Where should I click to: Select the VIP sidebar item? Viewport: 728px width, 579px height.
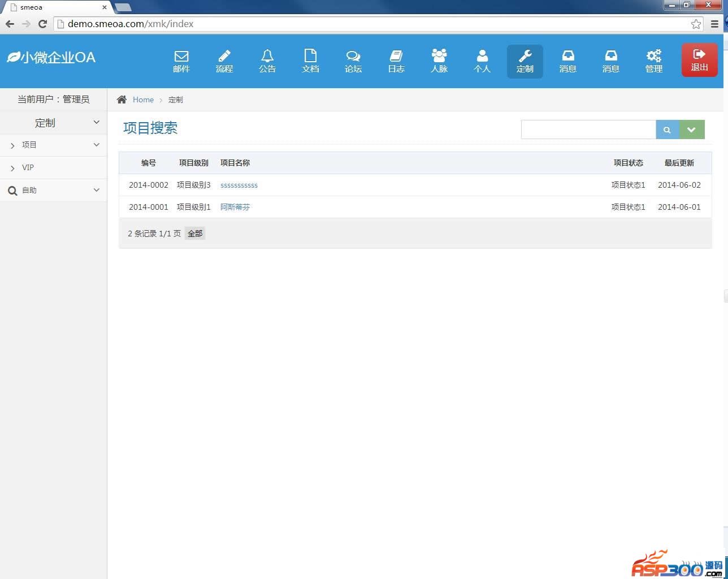coord(28,168)
